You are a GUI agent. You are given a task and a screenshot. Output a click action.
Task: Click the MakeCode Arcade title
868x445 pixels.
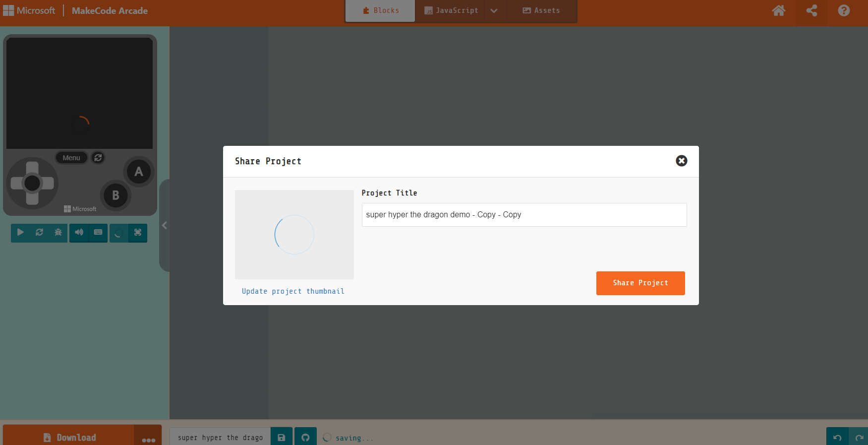(110, 11)
